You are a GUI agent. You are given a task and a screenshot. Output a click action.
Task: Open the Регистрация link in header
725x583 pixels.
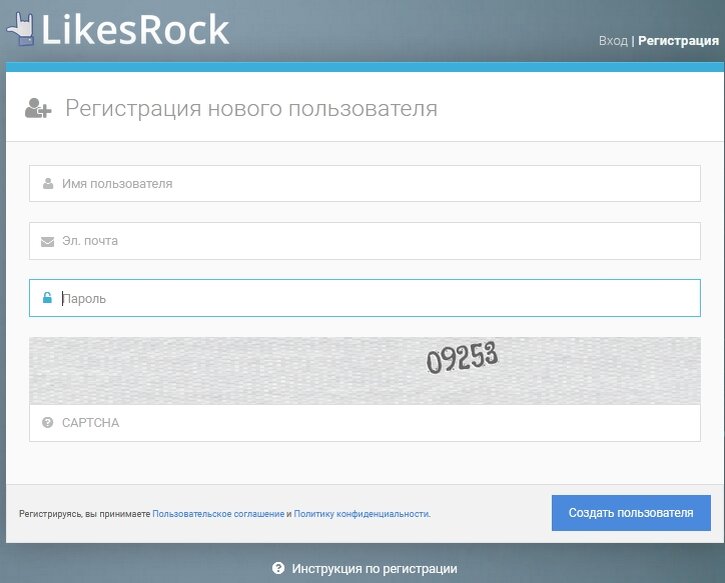pos(678,41)
